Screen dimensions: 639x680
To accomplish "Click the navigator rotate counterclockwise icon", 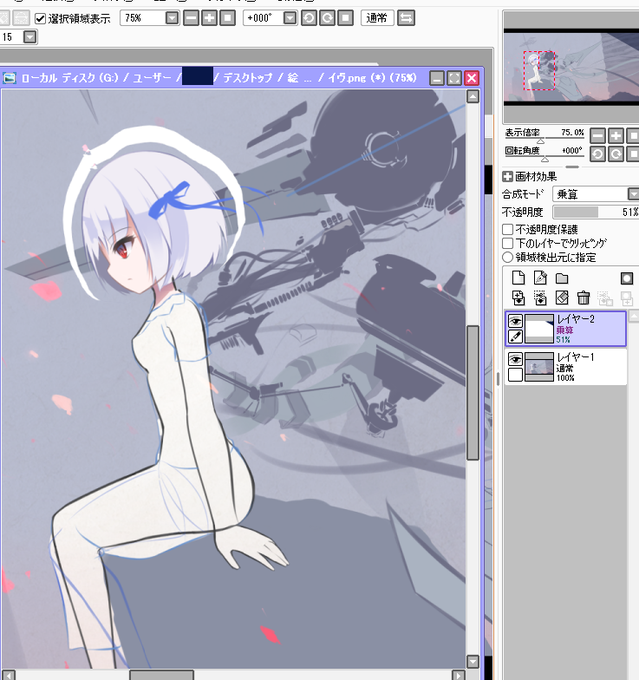I will click(598, 154).
